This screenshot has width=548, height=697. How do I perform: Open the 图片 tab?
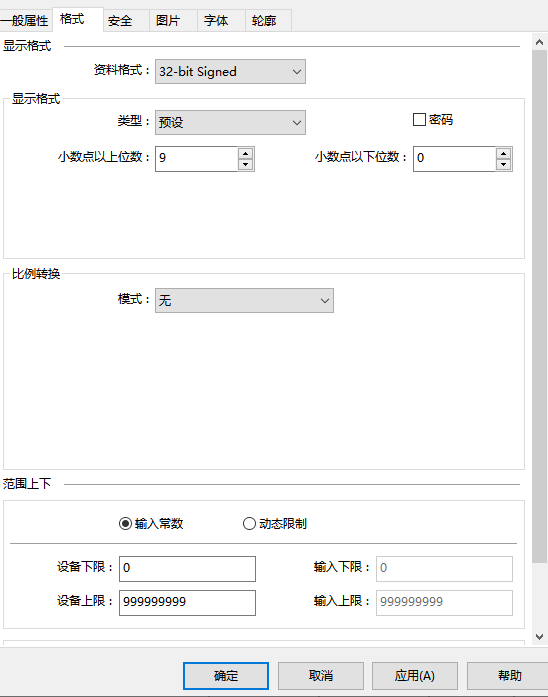tap(168, 21)
